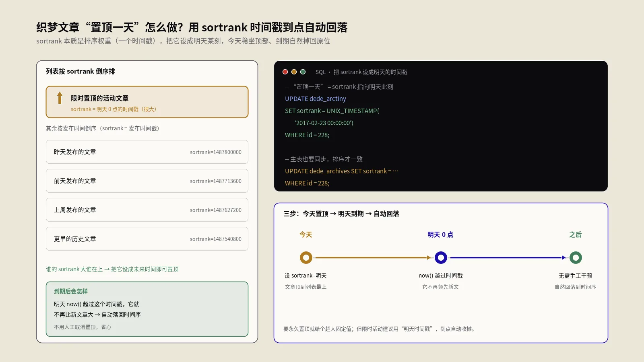Click the value sortrank=1487713600
644x362 pixels.
click(216, 181)
